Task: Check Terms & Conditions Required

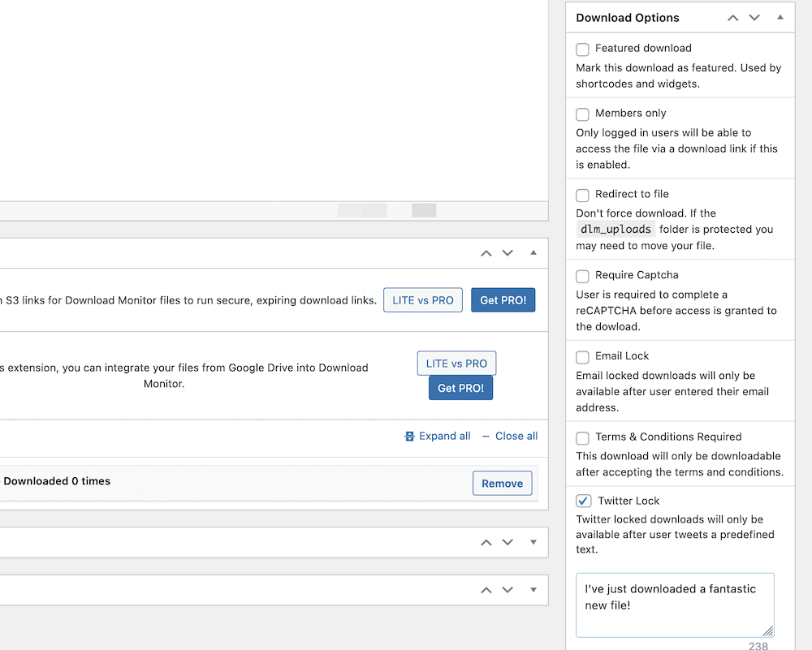Action: (582, 438)
